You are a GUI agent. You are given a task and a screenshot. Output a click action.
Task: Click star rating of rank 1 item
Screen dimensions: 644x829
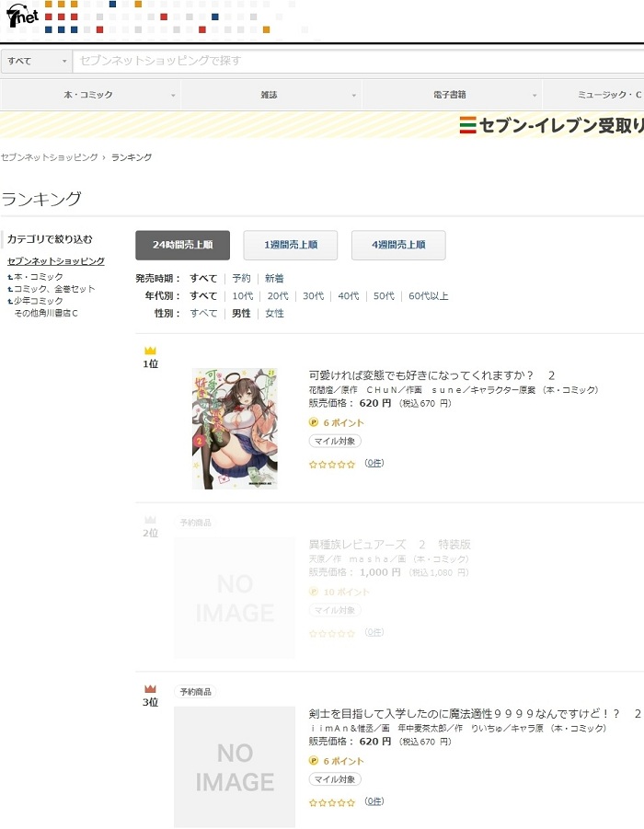332,465
